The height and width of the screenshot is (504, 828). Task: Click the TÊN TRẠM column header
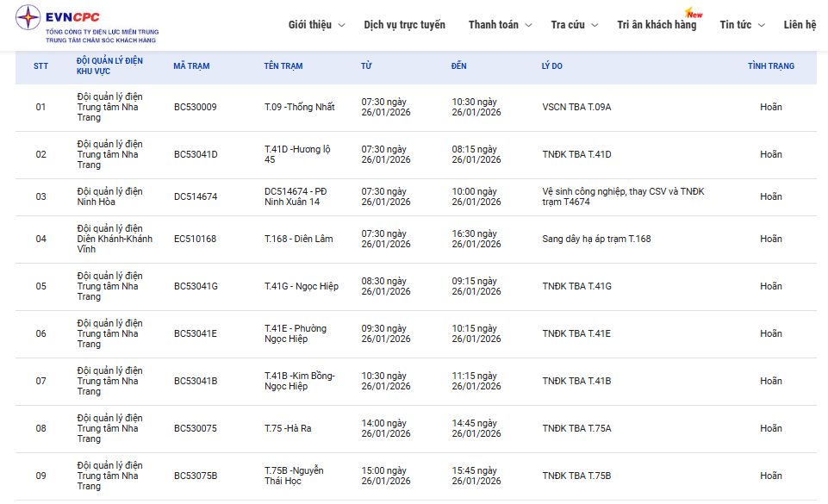[283, 66]
